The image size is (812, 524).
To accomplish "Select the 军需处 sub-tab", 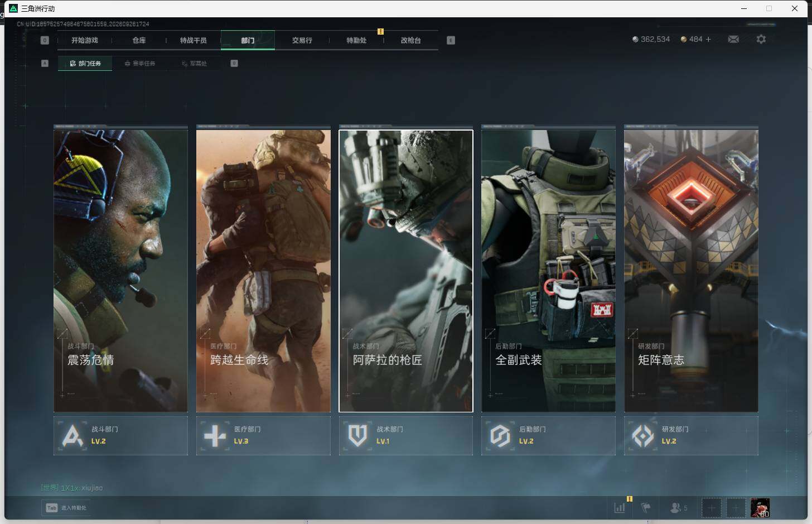I will [194, 63].
